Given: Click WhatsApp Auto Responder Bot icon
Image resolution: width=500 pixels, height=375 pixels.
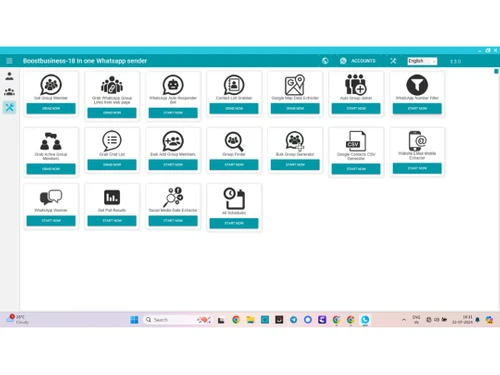Looking at the screenshot, I should (x=173, y=85).
